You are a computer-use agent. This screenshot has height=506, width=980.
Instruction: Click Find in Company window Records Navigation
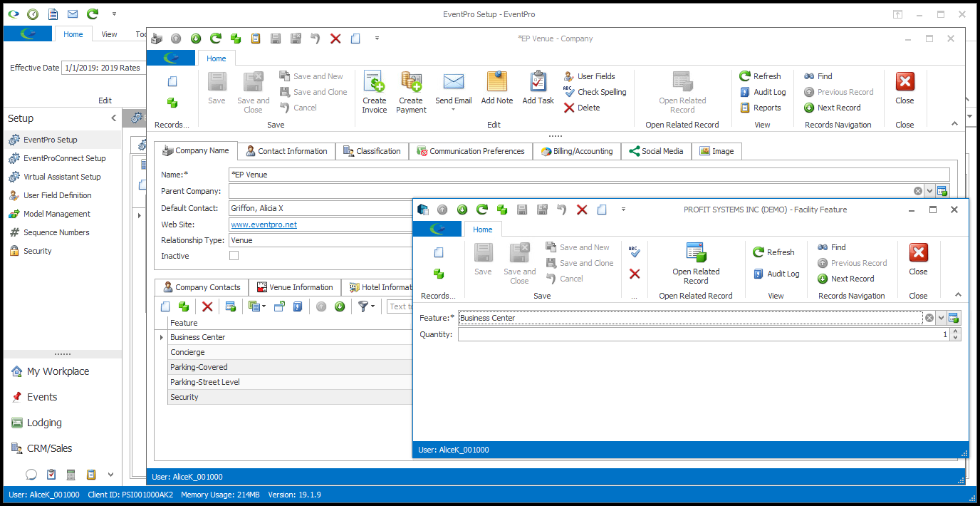pos(818,76)
